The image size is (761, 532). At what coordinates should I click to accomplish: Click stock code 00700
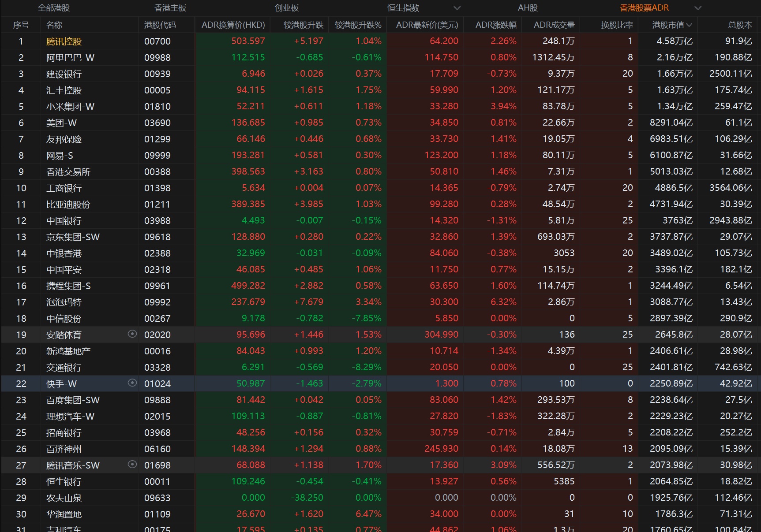157,41
